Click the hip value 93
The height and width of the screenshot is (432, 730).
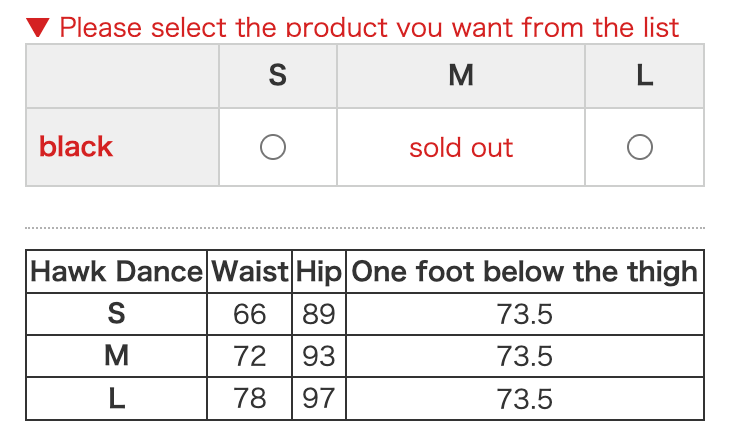point(319,356)
